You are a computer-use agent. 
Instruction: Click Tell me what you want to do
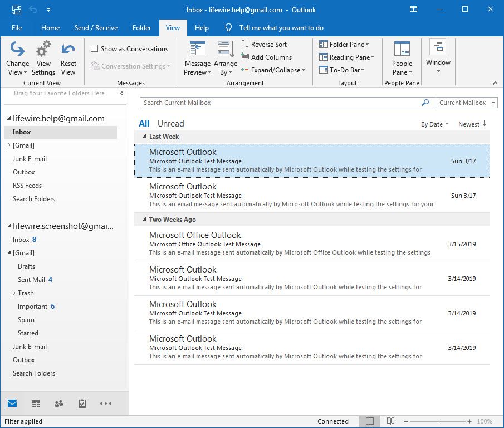point(281,28)
